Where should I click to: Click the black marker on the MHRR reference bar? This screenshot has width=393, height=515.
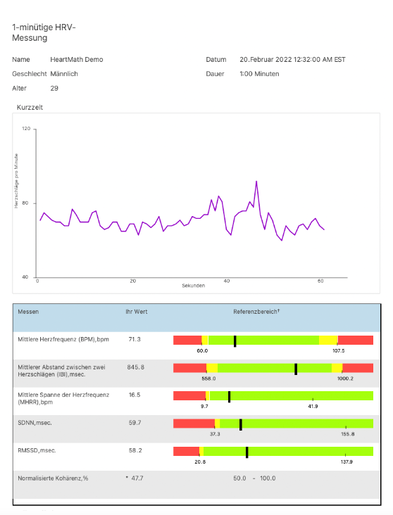tap(229, 397)
